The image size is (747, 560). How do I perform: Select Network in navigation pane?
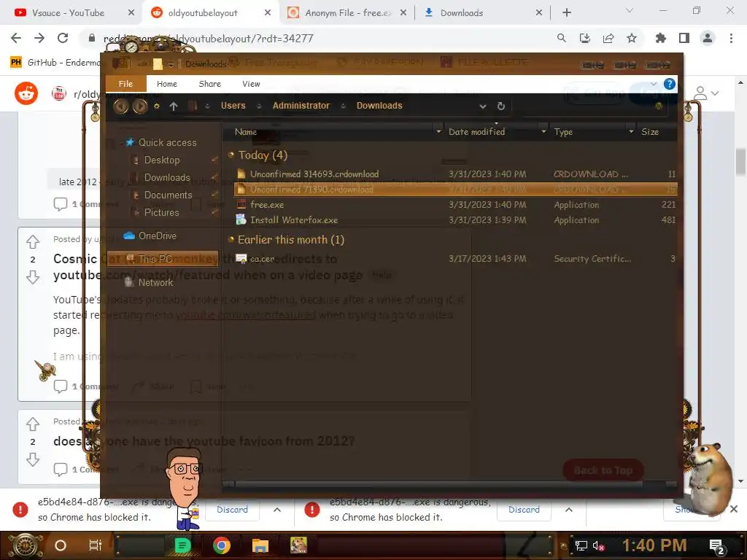[x=155, y=282]
